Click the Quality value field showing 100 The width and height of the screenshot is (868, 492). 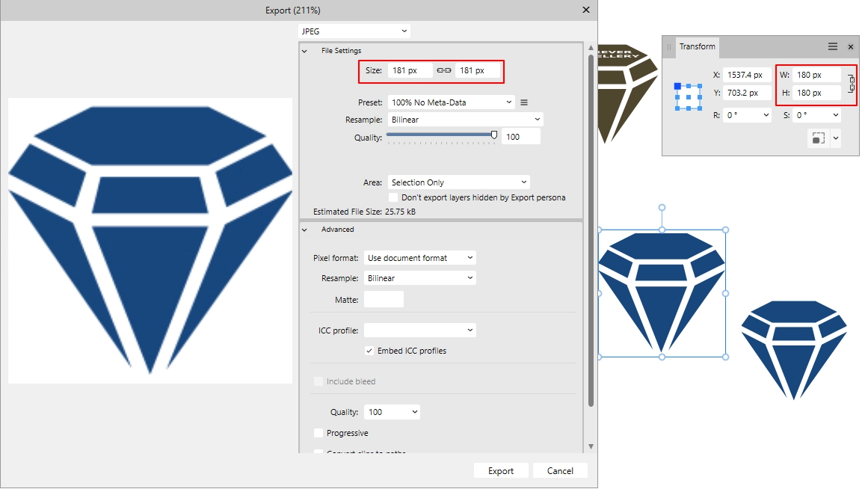[x=520, y=137]
